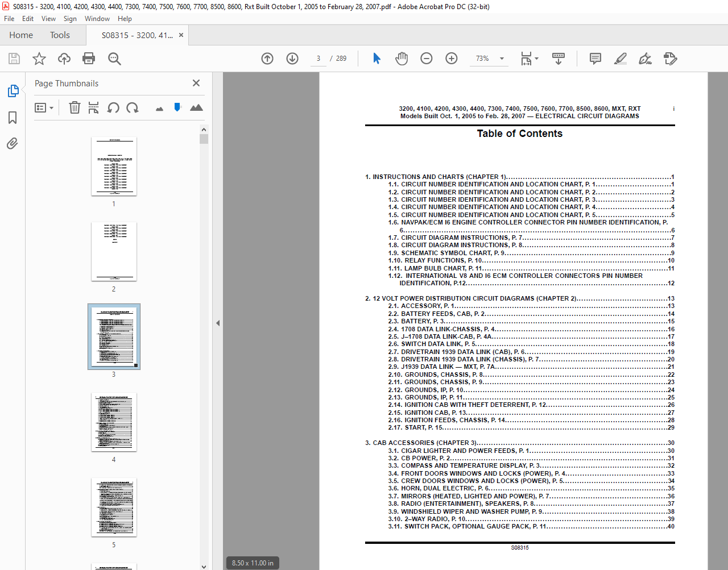Viewport: 728px width, 570px height.
Task: Rotate page counterclockwise
Action: [x=113, y=107]
